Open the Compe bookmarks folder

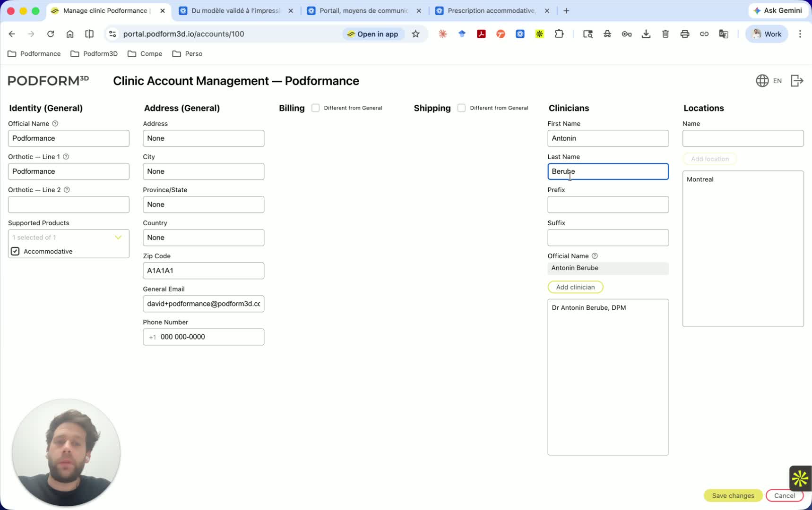tap(145, 54)
